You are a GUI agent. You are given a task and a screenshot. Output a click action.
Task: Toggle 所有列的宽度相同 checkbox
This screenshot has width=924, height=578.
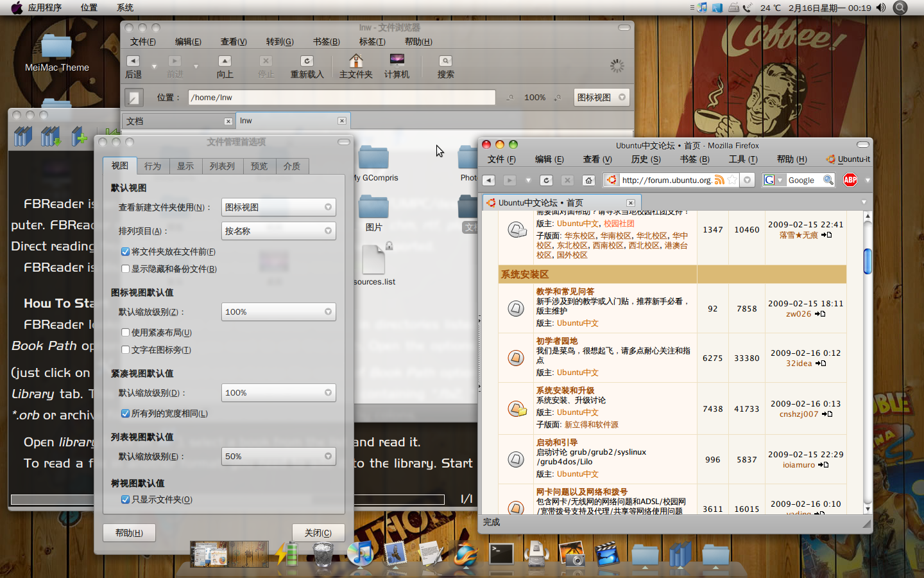coord(126,414)
